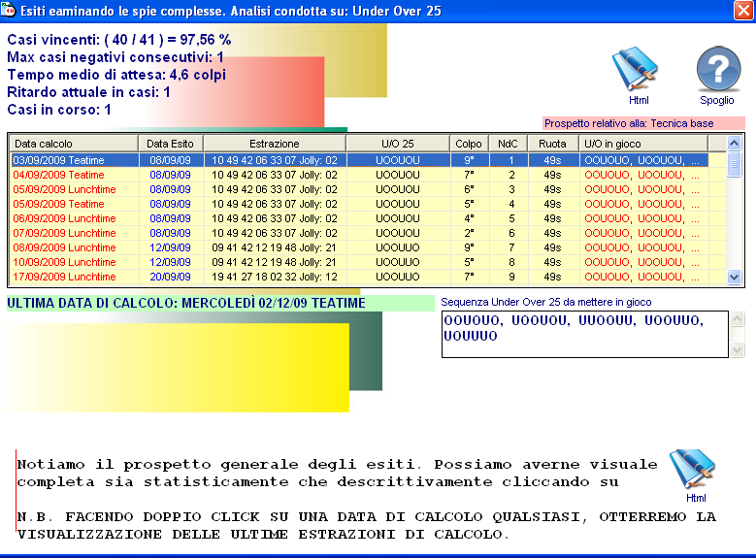Click Data Esito 12/09/09 in 10/09/2009 row
The image size is (756, 558).
coord(170,262)
